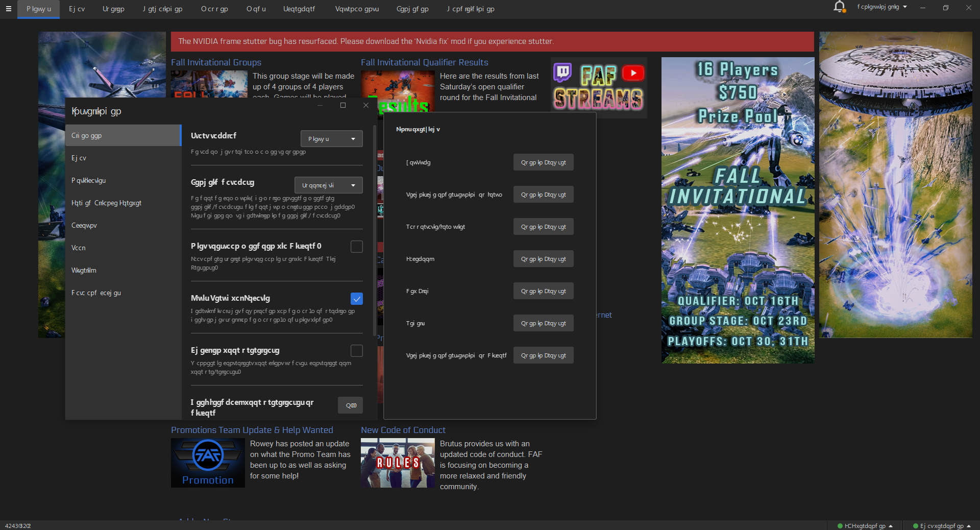Select 'Wkgtrllm' in settings sidebar
980x530 pixels.
(123, 271)
